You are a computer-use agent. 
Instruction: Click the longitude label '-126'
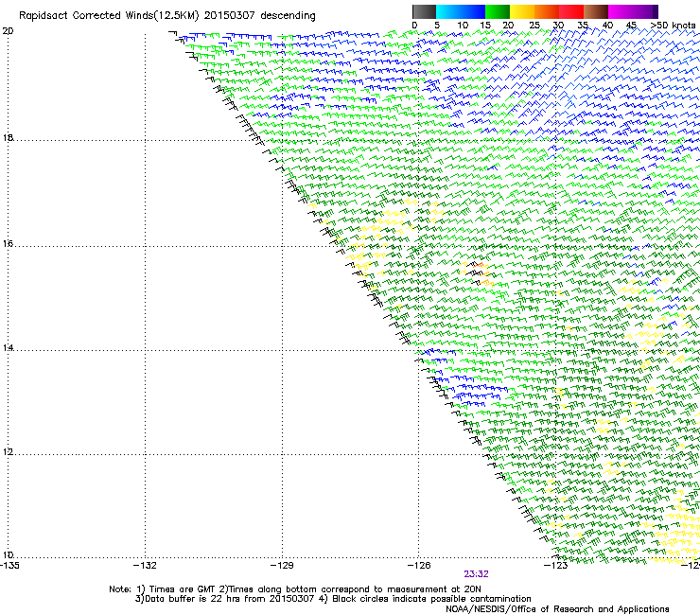pyautogui.click(x=419, y=566)
